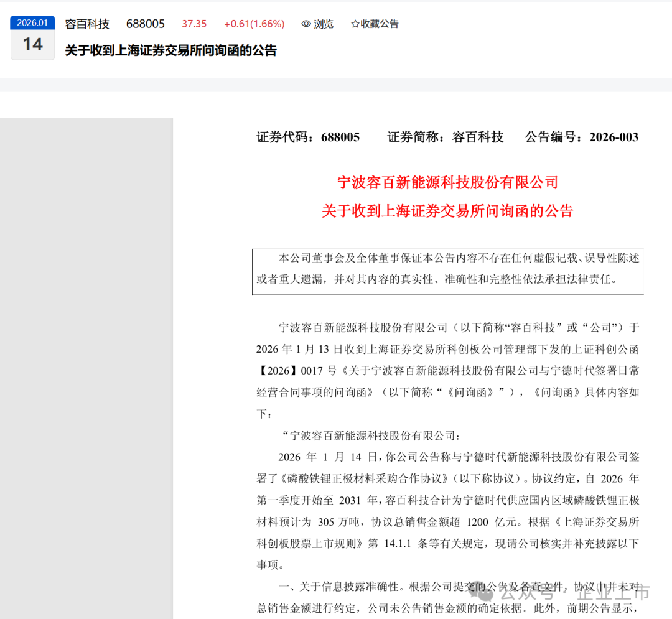Click line starting 科创板股票上市规则》第 14.1.1
Viewport: 672px width, 619px height.
click(448, 543)
